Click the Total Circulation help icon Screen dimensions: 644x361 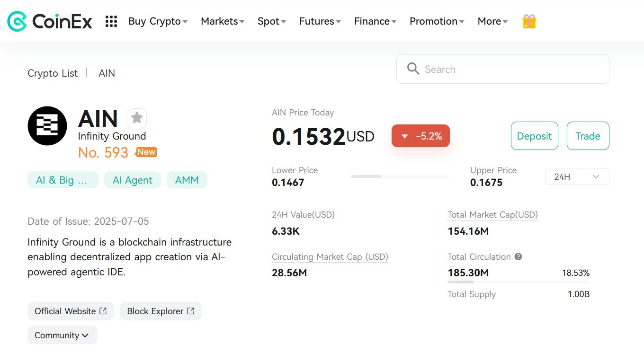tap(518, 256)
